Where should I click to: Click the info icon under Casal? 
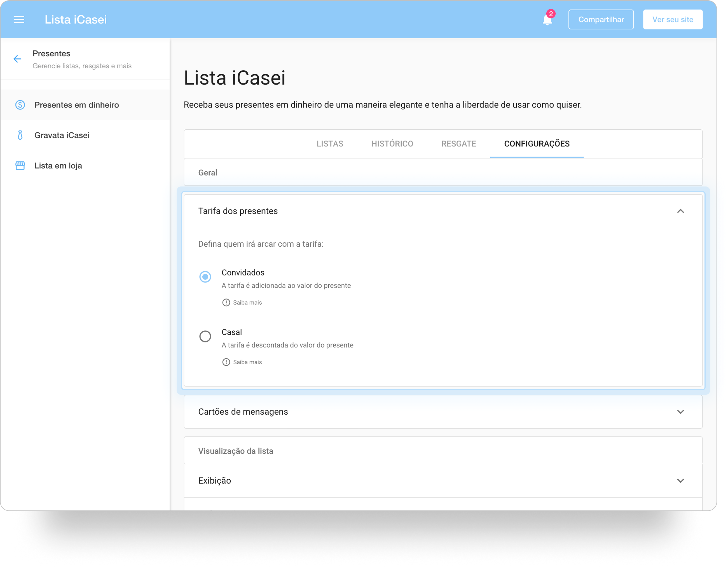point(226,362)
